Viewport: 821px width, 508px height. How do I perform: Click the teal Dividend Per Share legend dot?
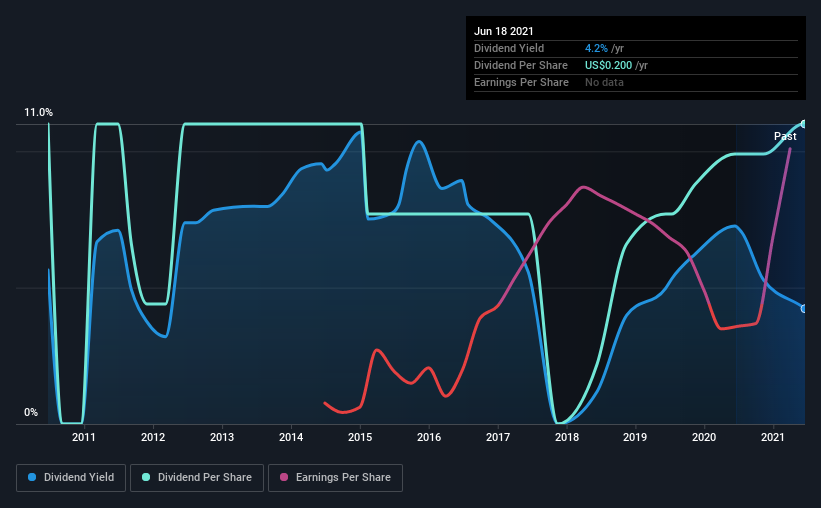pos(146,477)
